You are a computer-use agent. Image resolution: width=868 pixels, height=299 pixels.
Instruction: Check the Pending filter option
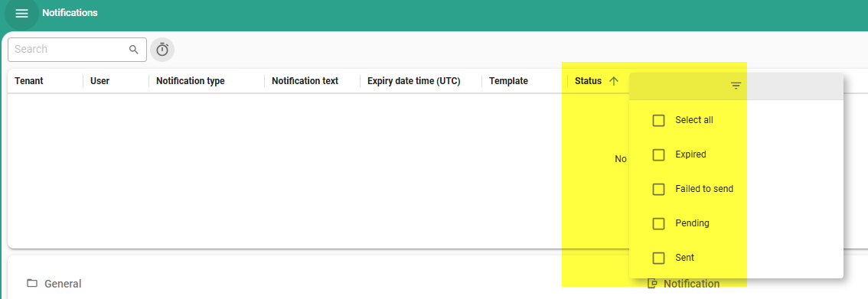click(658, 223)
